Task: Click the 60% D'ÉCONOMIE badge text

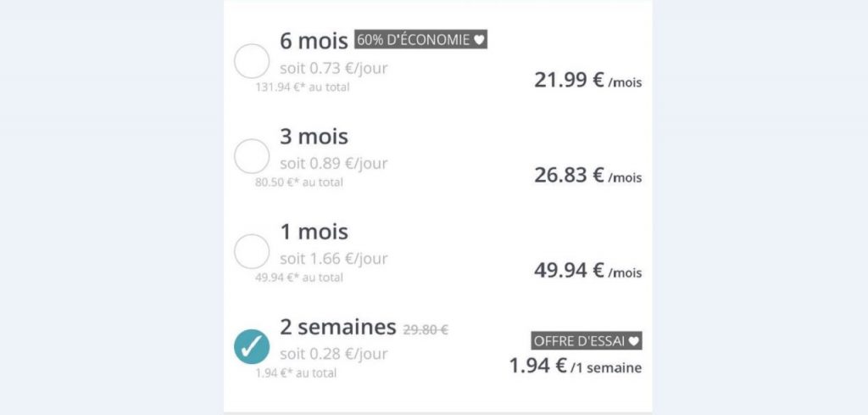Action: 414,40
